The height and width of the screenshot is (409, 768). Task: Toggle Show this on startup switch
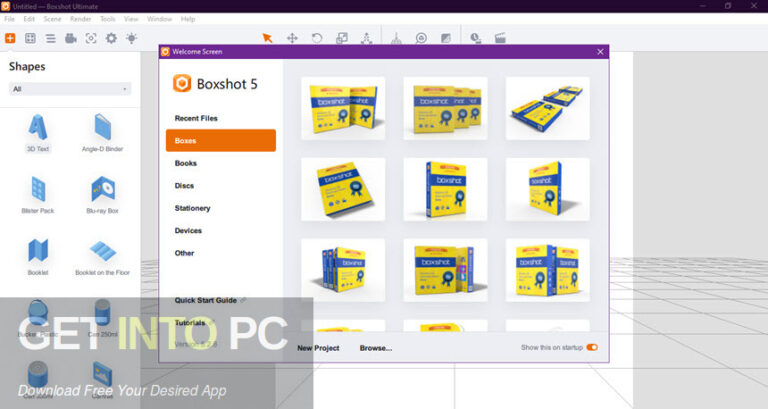click(592, 347)
